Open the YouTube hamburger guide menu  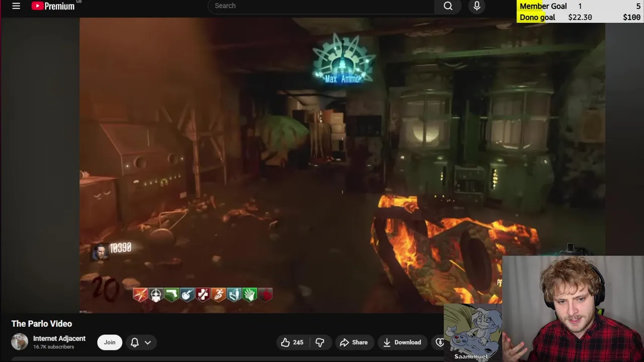click(x=16, y=6)
